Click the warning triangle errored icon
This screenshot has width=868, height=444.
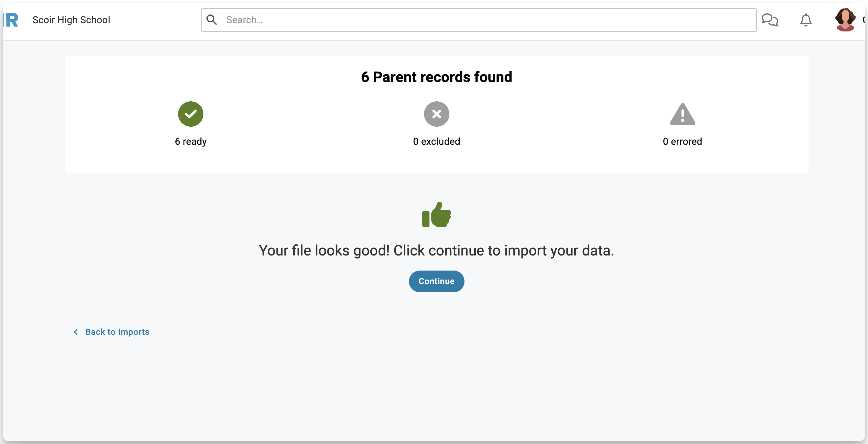point(682,115)
